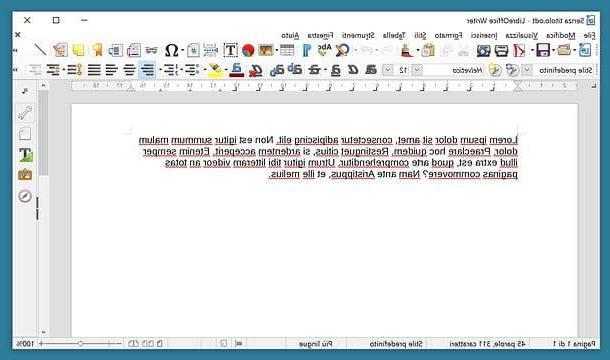Screen dimensions: 610x360
Task: Open the font size 12 dropdown
Action: tap(388, 70)
